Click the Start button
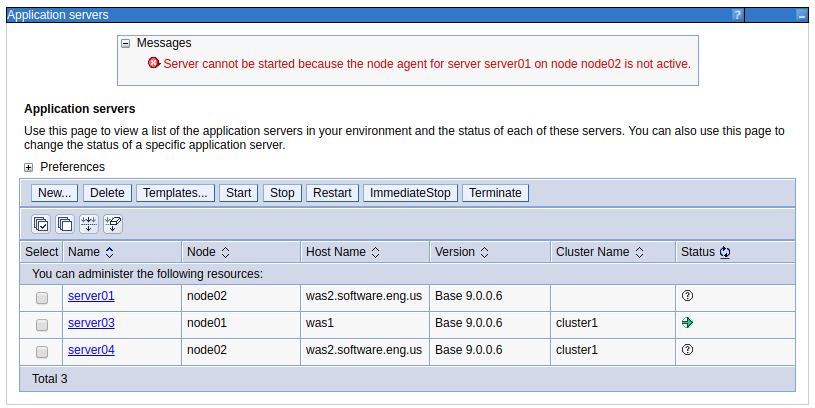This screenshot has width=815, height=408. pos(239,193)
